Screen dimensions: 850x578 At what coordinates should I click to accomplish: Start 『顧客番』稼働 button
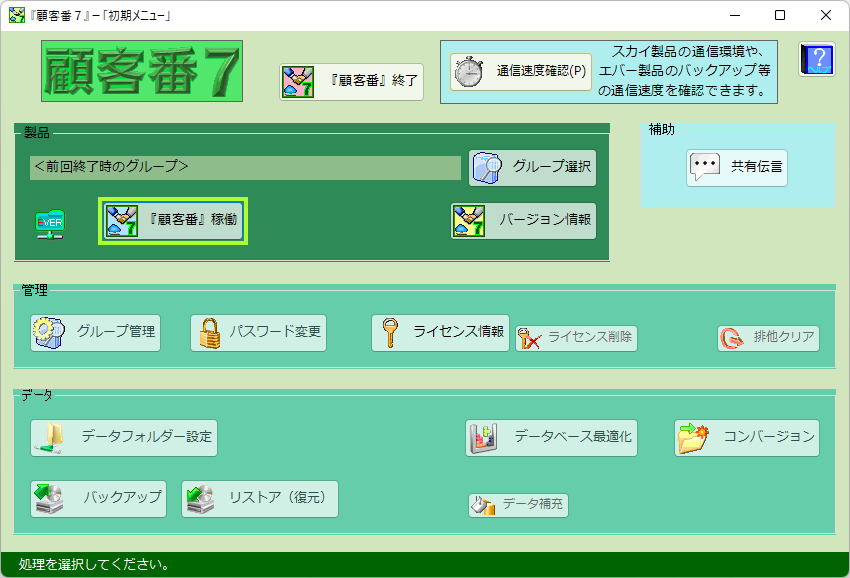coord(173,221)
